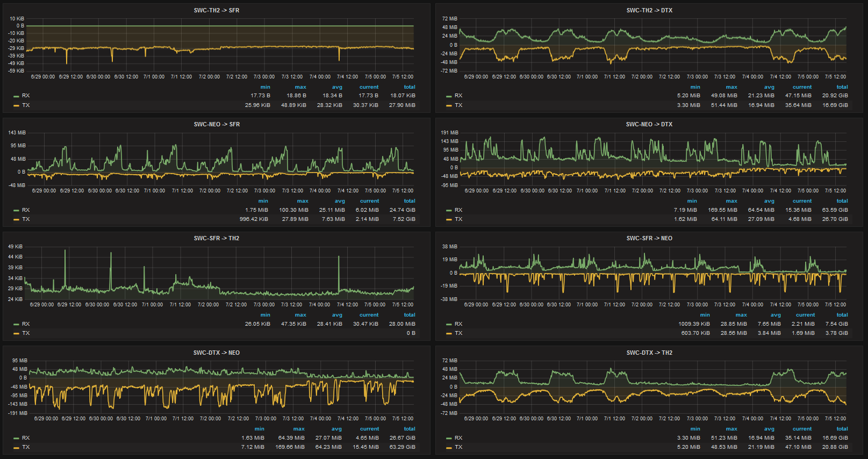The image size is (868, 459).
Task: Click the 18.07 KiB RX total value
Action: (x=403, y=96)
